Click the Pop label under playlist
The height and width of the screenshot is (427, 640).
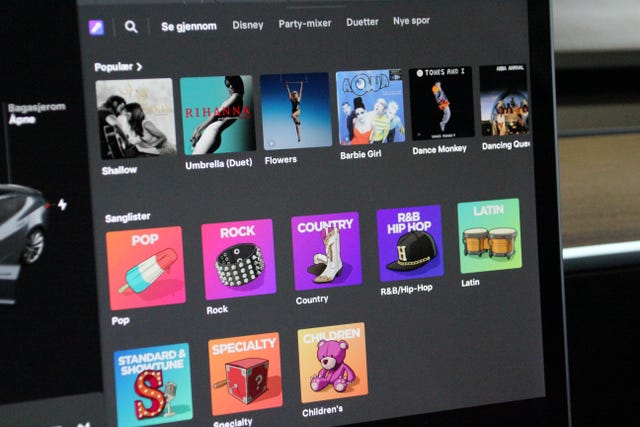coord(120,321)
